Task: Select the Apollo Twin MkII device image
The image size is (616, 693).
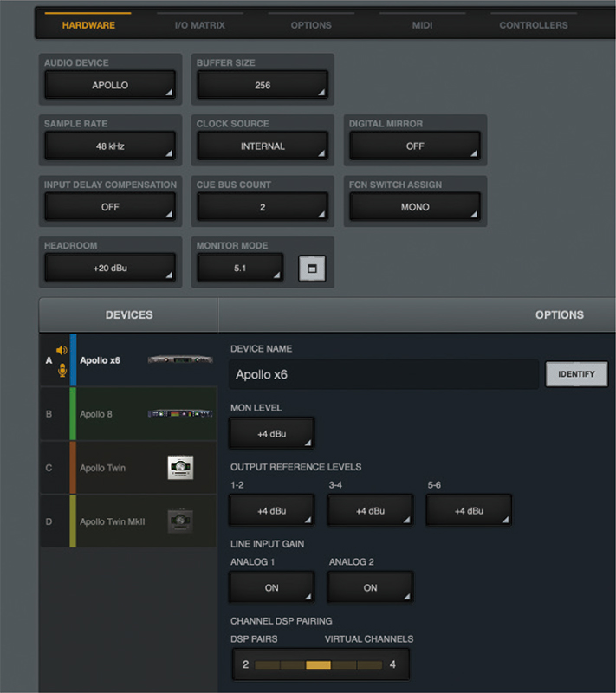Action: coord(180,521)
